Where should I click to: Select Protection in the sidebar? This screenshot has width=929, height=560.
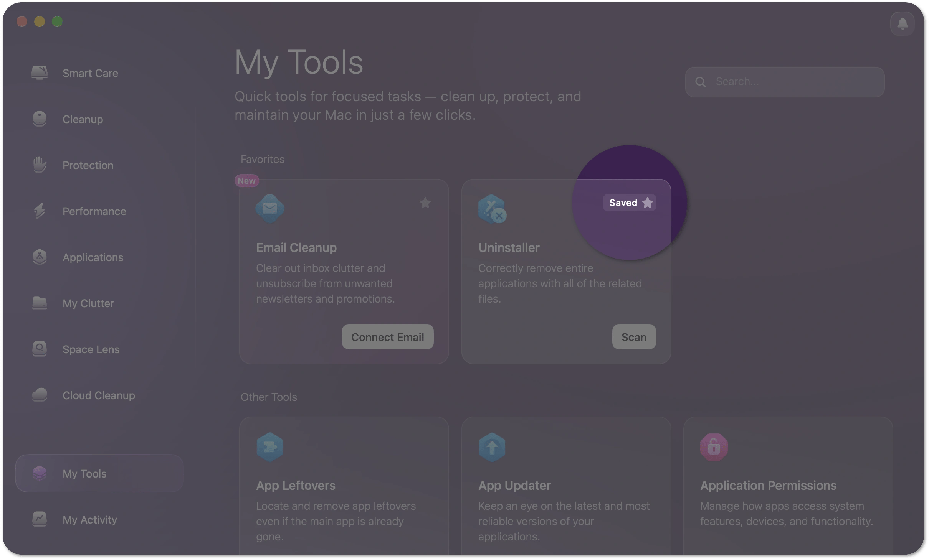tap(88, 165)
